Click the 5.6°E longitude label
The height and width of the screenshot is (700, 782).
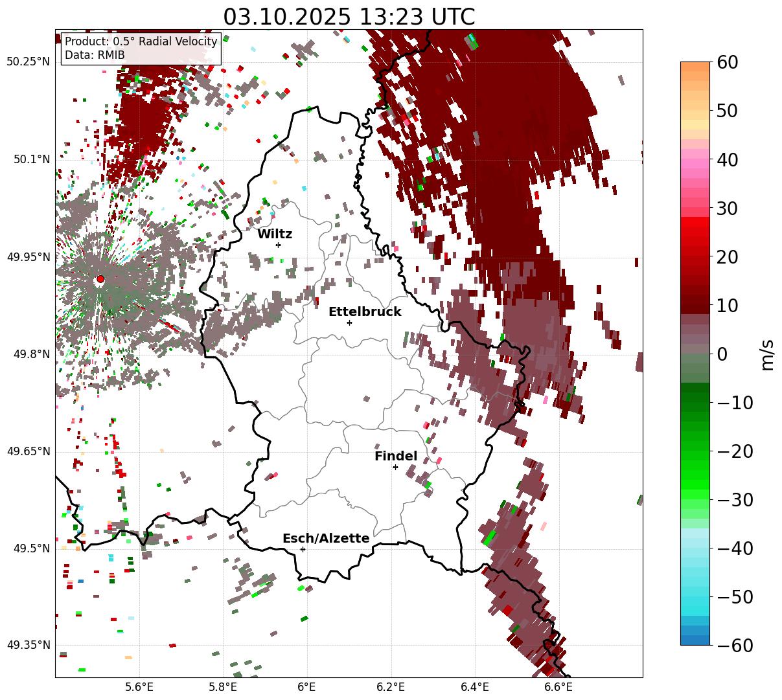(139, 687)
